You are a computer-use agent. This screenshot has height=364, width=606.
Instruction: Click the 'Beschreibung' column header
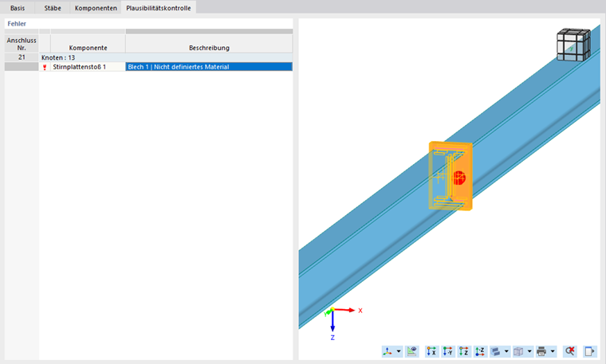tap(209, 44)
